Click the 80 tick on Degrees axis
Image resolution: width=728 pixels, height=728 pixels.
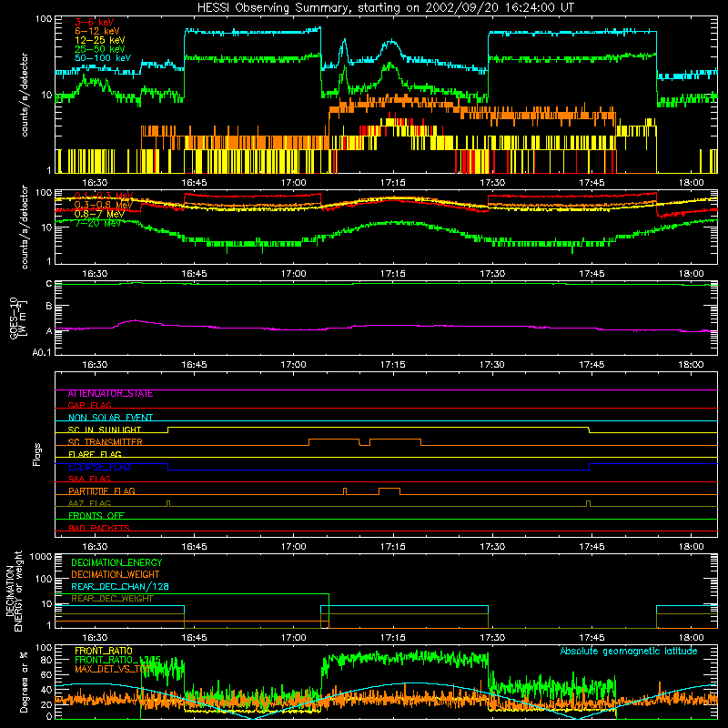47,660
